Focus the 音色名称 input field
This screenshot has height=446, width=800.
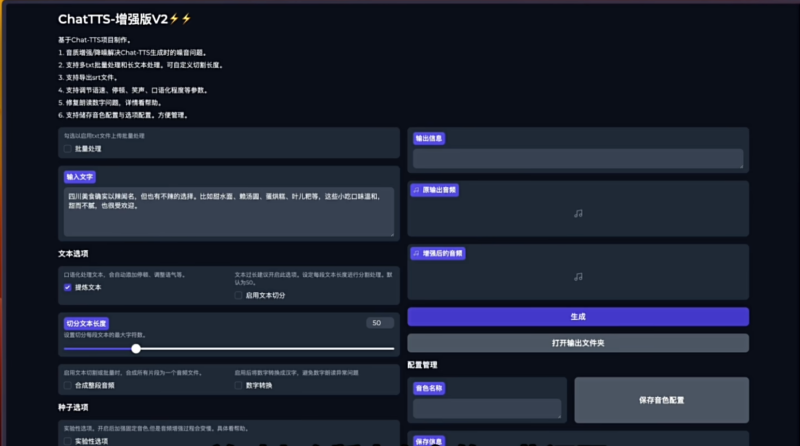(x=487, y=407)
